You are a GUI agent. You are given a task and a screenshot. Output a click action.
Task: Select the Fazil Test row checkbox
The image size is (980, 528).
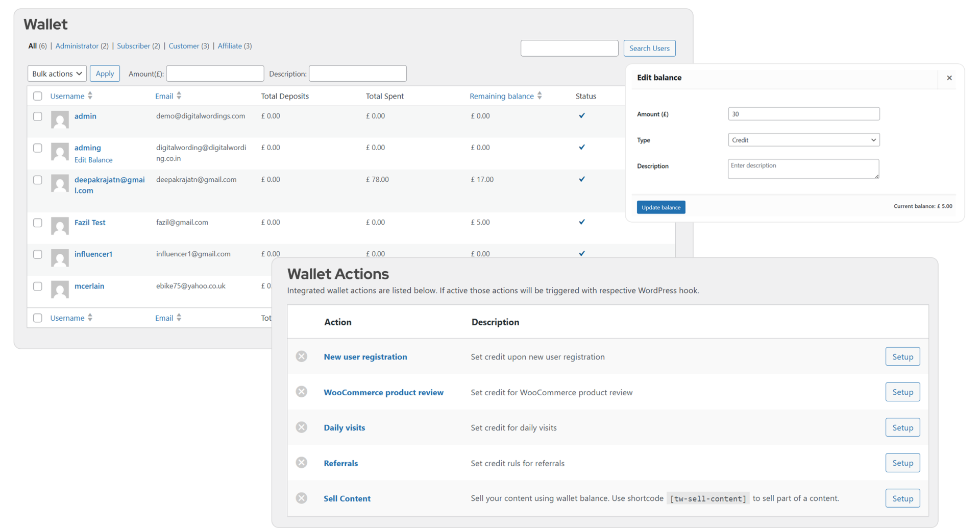[38, 223]
